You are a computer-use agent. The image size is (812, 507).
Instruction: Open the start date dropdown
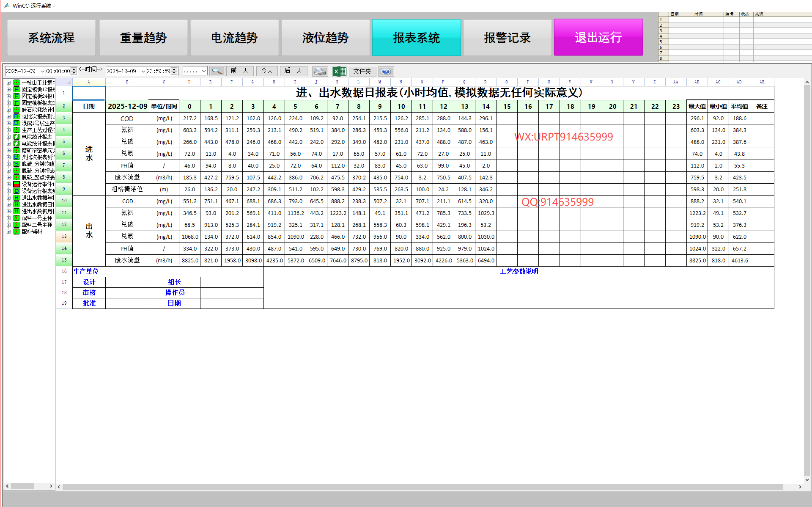[42, 71]
